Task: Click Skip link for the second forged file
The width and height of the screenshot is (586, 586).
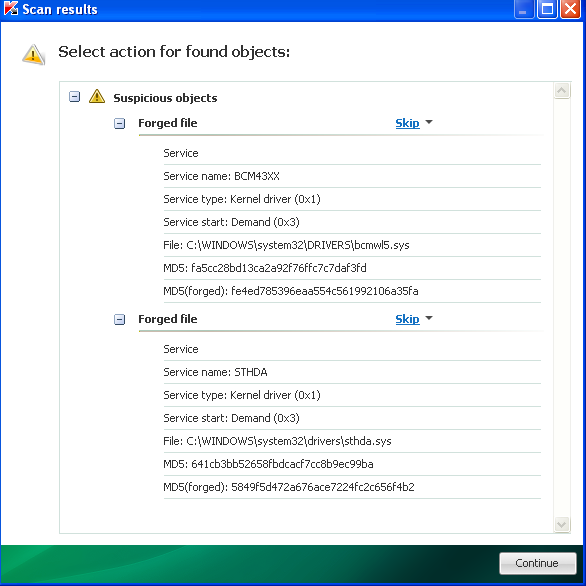Action: pyautogui.click(x=407, y=319)
